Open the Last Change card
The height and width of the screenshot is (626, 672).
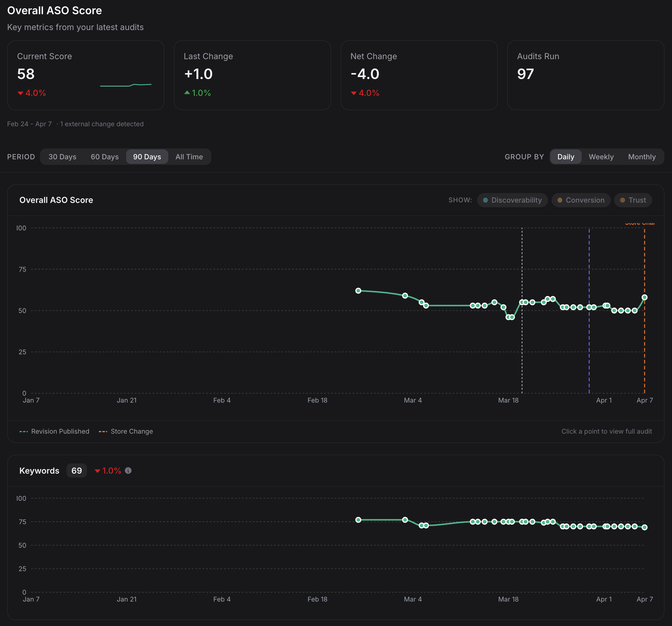(252, 75)
